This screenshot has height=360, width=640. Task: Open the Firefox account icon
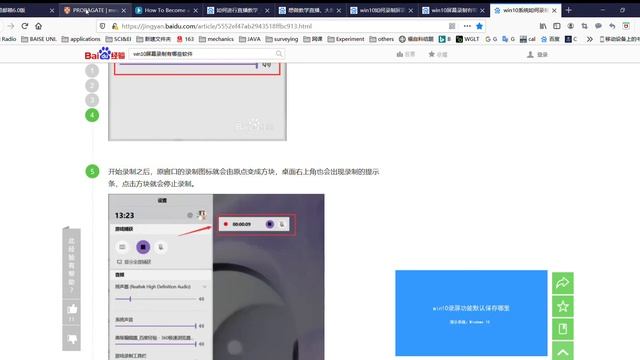571,26
